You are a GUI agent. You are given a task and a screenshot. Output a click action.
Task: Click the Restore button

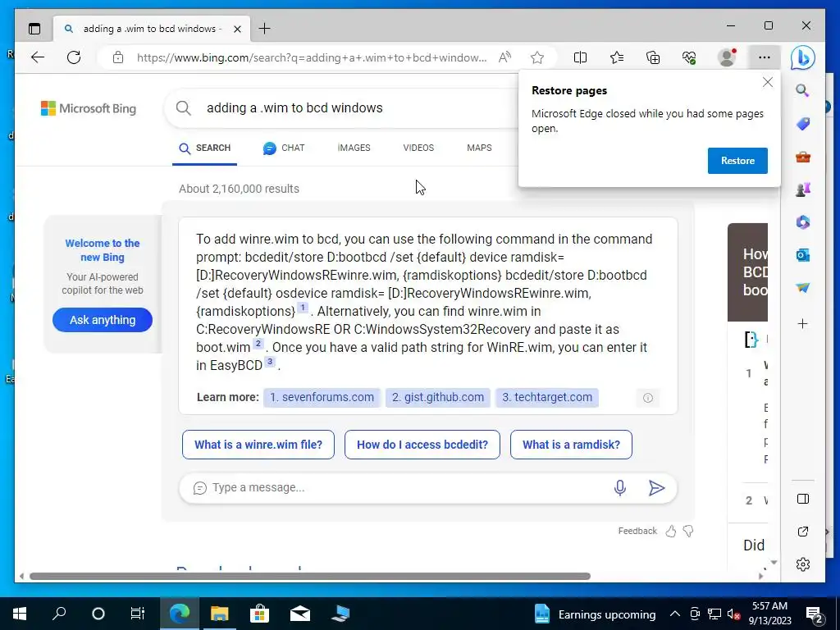pos(737,161)
